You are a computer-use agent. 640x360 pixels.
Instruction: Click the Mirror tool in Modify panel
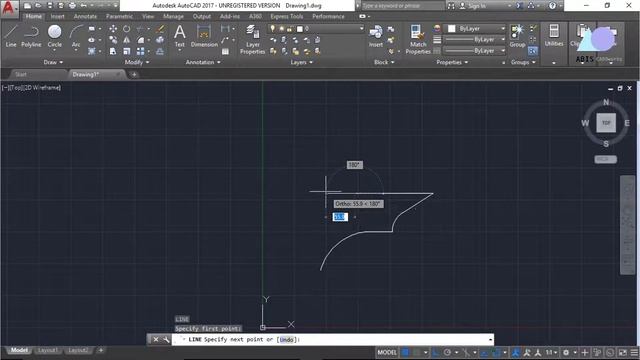tap(127, 40)
